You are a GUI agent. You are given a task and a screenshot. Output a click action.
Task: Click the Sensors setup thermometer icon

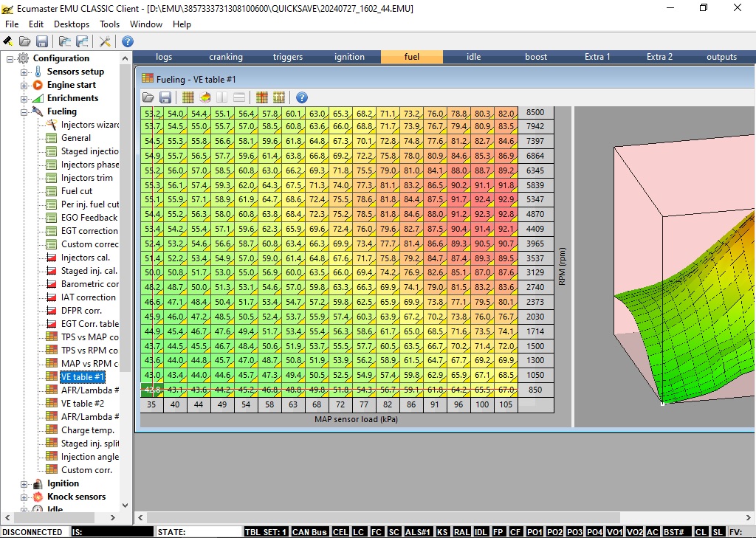[x=38, y=72]
